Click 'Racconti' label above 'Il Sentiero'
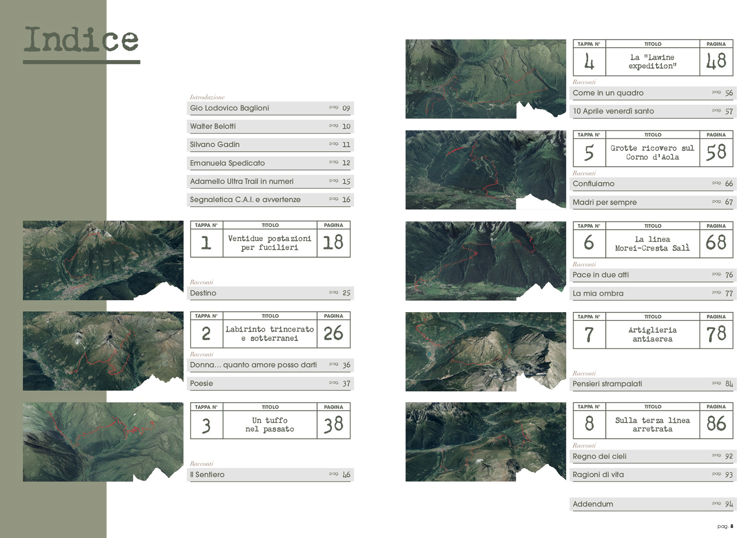 click(x=202, y=464)
